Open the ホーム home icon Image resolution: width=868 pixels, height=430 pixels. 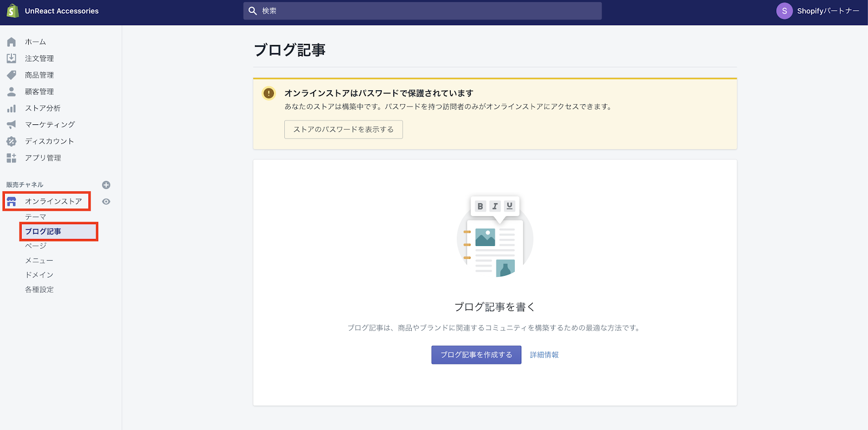(11, 42)
